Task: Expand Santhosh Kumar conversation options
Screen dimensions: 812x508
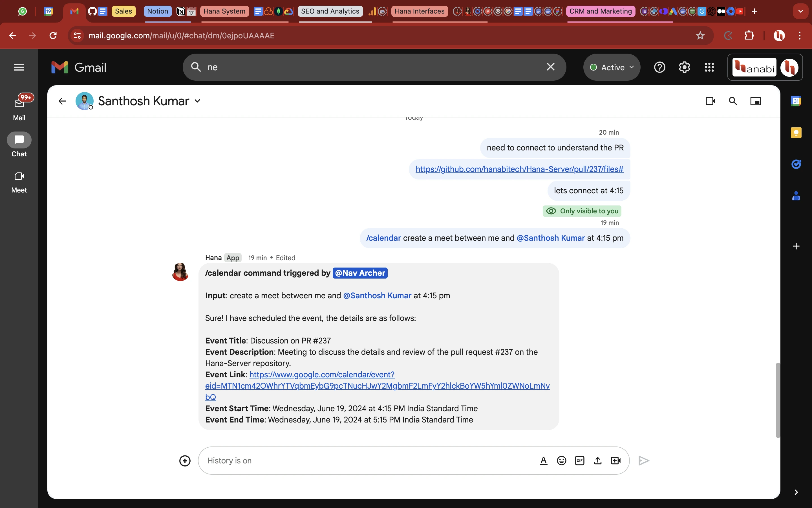Action: [198, 101]
